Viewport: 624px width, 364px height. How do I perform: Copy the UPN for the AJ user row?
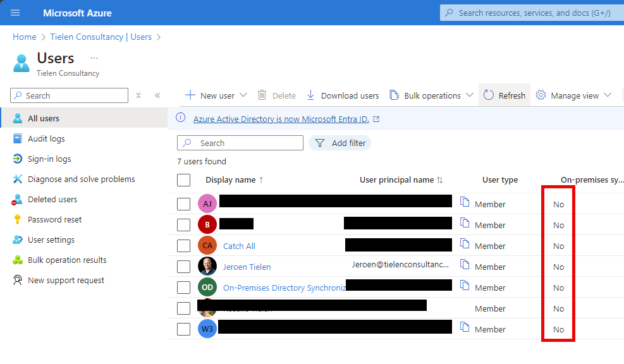(465, 202)
